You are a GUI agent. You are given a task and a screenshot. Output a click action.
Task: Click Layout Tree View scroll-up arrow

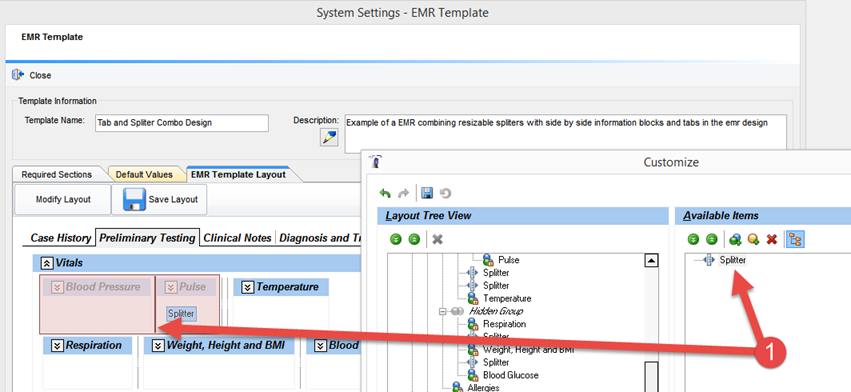coord(651,261)
